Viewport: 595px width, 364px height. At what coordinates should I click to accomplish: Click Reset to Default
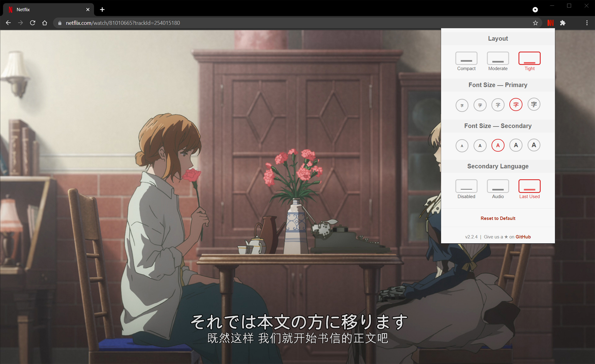[x=498, y=218]
